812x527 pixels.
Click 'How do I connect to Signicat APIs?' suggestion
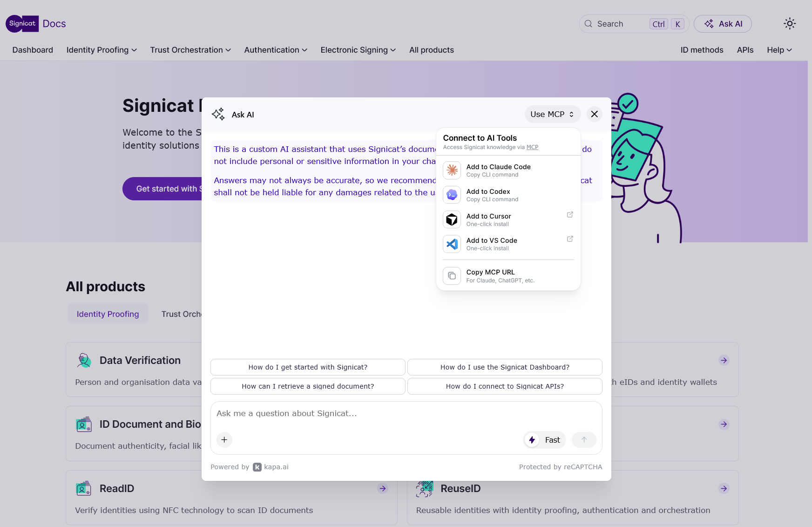click(x=505, y=386)
